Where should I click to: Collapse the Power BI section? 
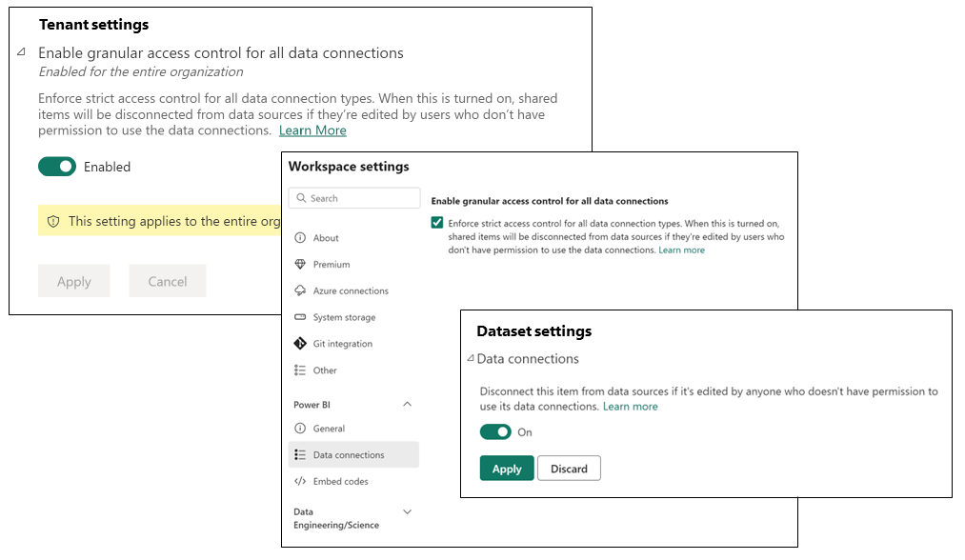[408, 404]
